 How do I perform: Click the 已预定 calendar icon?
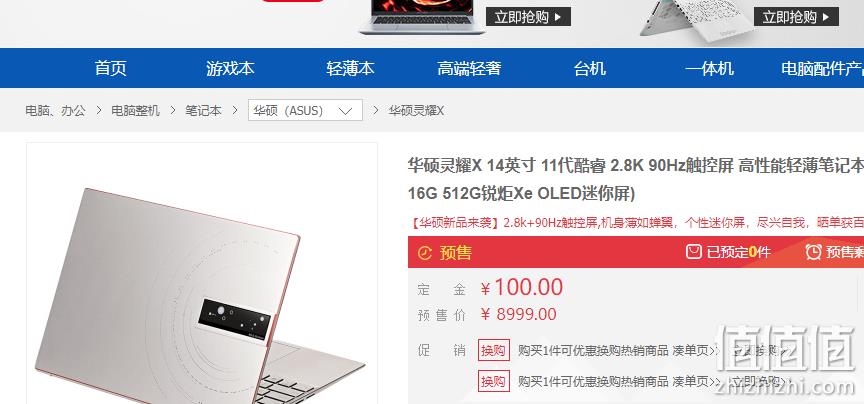694,252
